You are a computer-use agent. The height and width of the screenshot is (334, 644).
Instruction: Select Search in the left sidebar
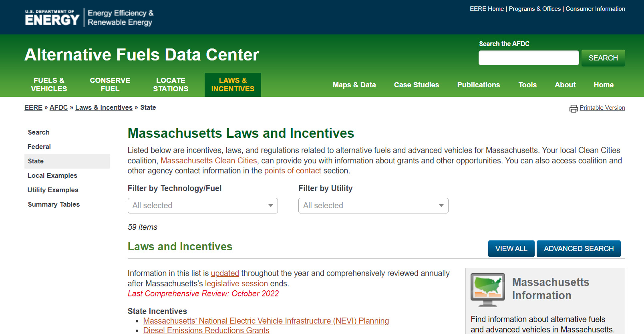[38, 132]
